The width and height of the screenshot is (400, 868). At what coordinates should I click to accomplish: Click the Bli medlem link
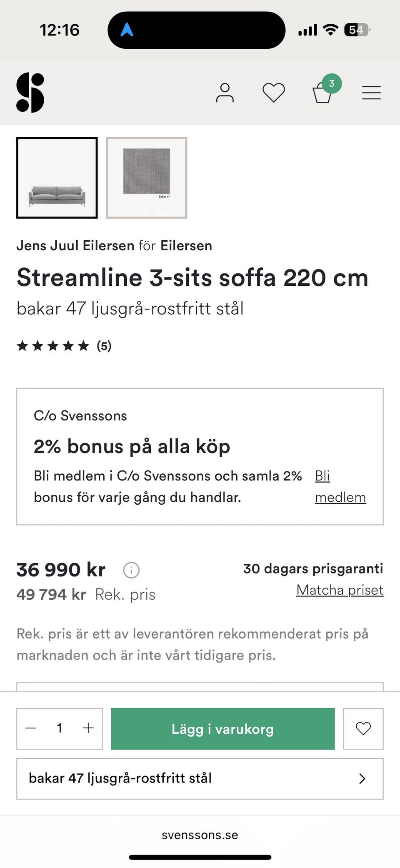coord(340,486)
